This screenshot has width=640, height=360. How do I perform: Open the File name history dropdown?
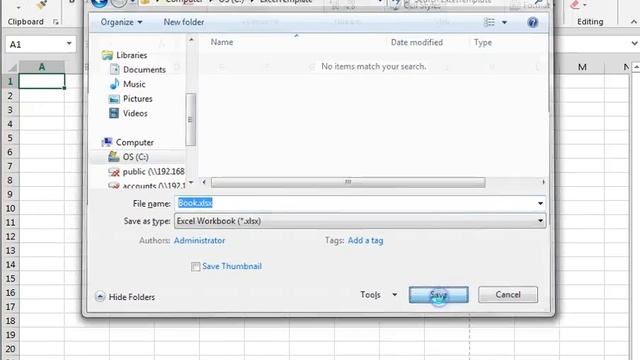[x=540, y=203]
